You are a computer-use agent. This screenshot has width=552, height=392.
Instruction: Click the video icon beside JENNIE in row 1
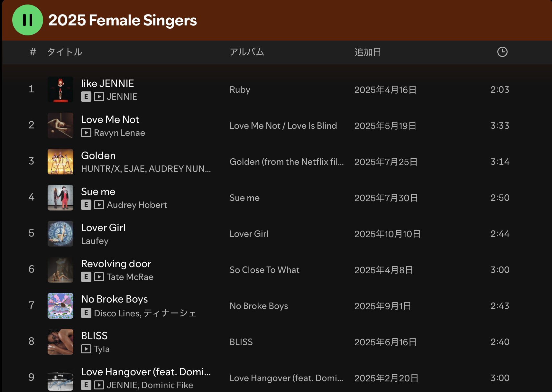[99, 97]
